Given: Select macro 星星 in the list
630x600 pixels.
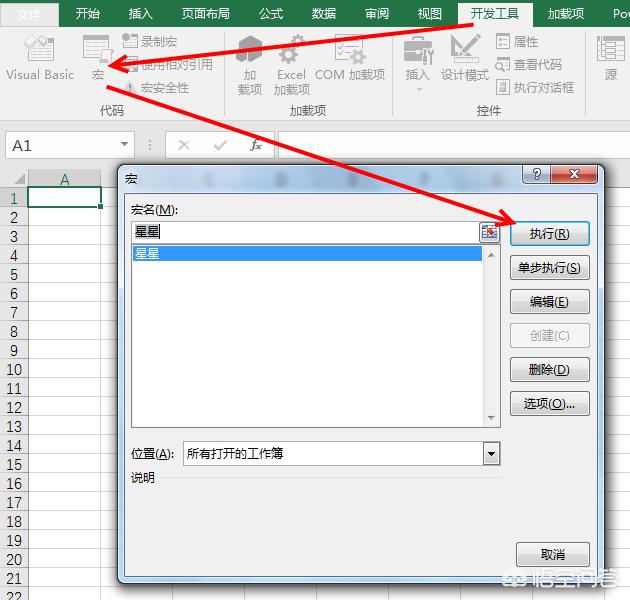Looking at the screenshot, I should tap(307, 254).
